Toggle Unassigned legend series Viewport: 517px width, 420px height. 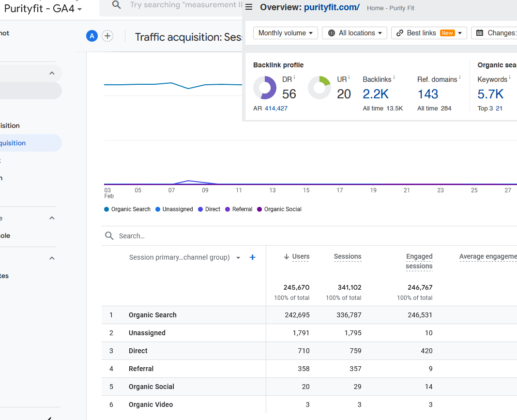pos(174,209)
